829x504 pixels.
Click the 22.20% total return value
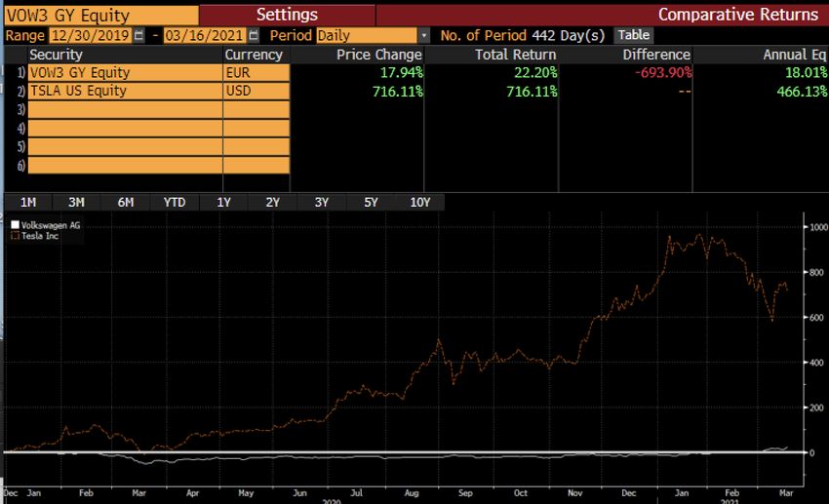535,73
